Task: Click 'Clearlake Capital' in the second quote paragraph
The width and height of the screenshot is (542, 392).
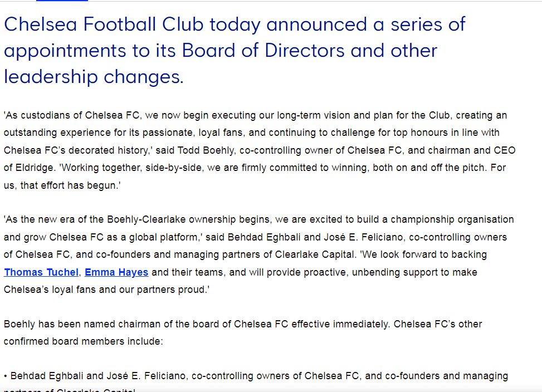Action: coord(315,254)
